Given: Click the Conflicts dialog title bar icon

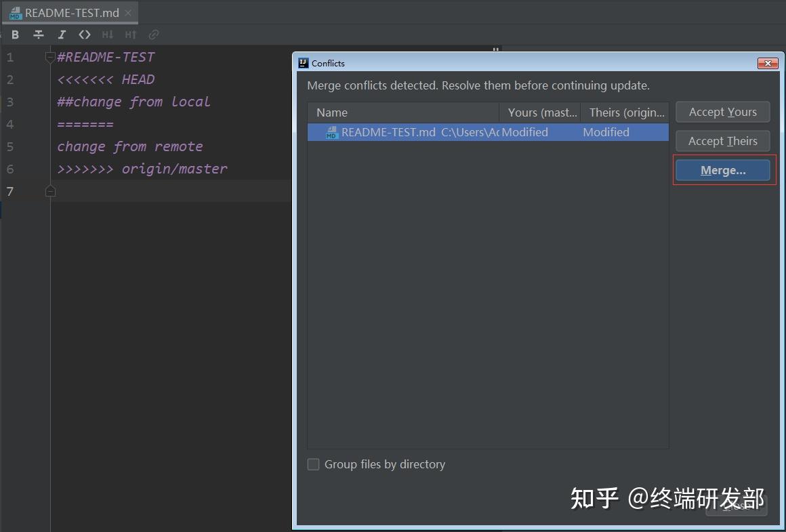Looking at the screenshot, I should pyautogui.click(x=302, y=62).
